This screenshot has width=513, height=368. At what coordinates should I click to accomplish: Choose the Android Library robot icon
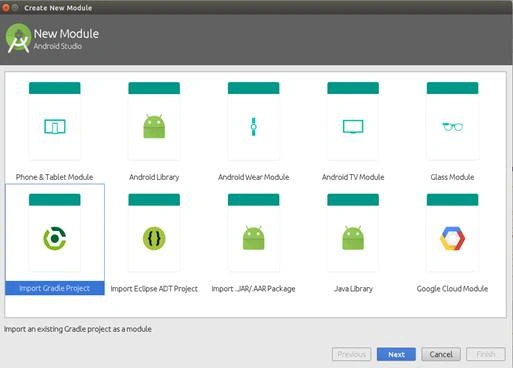coord(154,126)
